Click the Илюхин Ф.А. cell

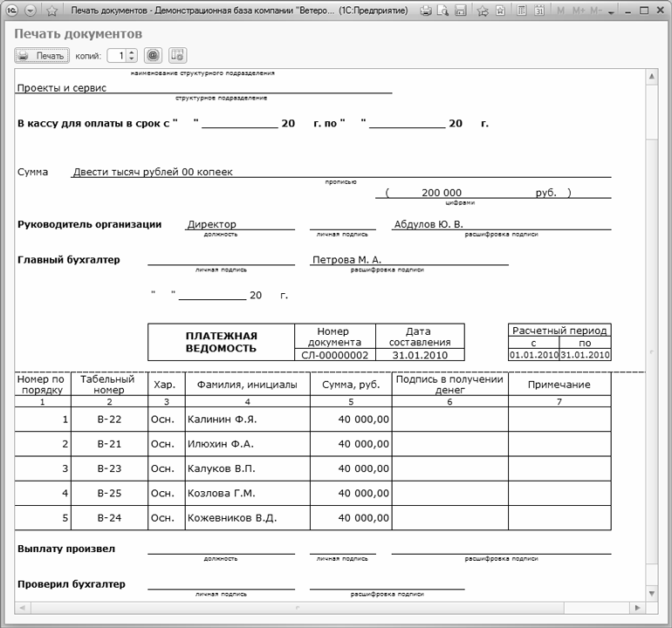247,444
